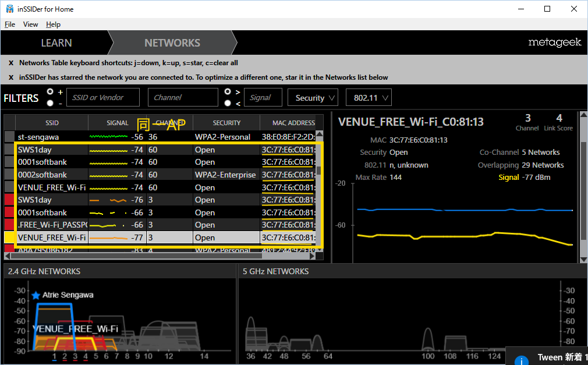This screenshot has height=365, width=588.
Task: Open the 802.11 filter dropdown
Action: coord(369,98)
